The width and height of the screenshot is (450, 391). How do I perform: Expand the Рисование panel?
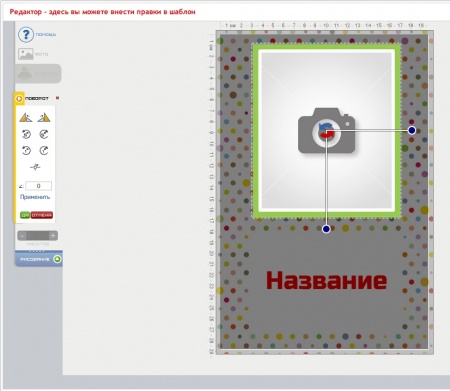[x=39, y=259]
